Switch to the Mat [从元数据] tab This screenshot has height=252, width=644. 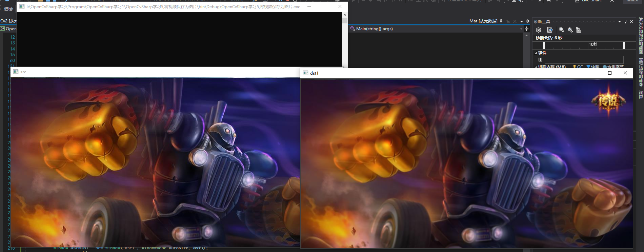point(483,21)
